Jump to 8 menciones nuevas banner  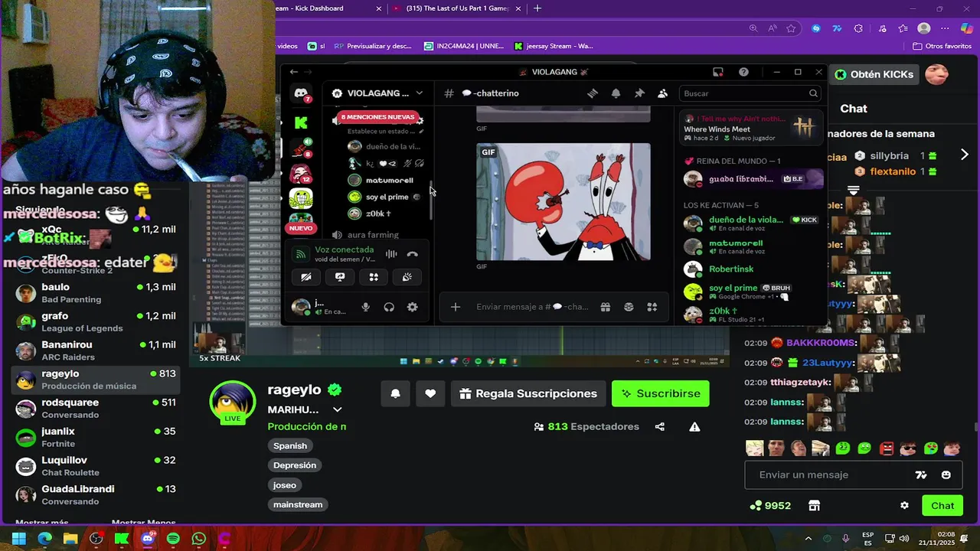(x=377, y=117)
